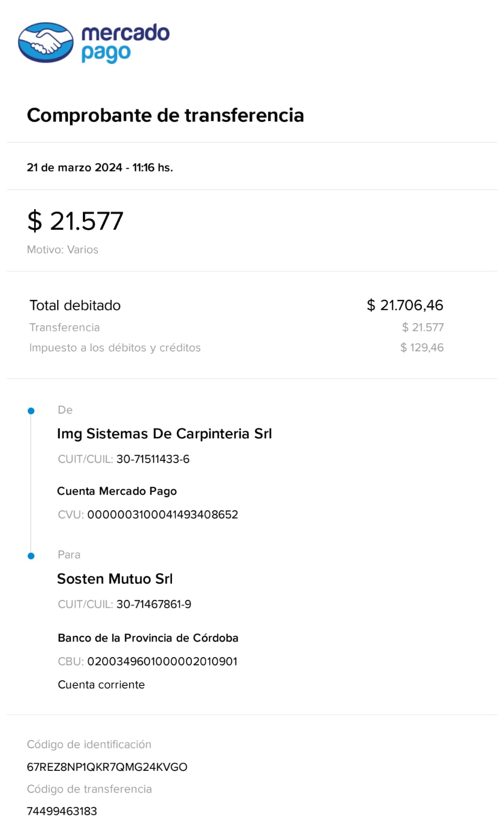Select identification code 67REZ8NP1QKR7QMG24KVGO

tap(107, 767)
